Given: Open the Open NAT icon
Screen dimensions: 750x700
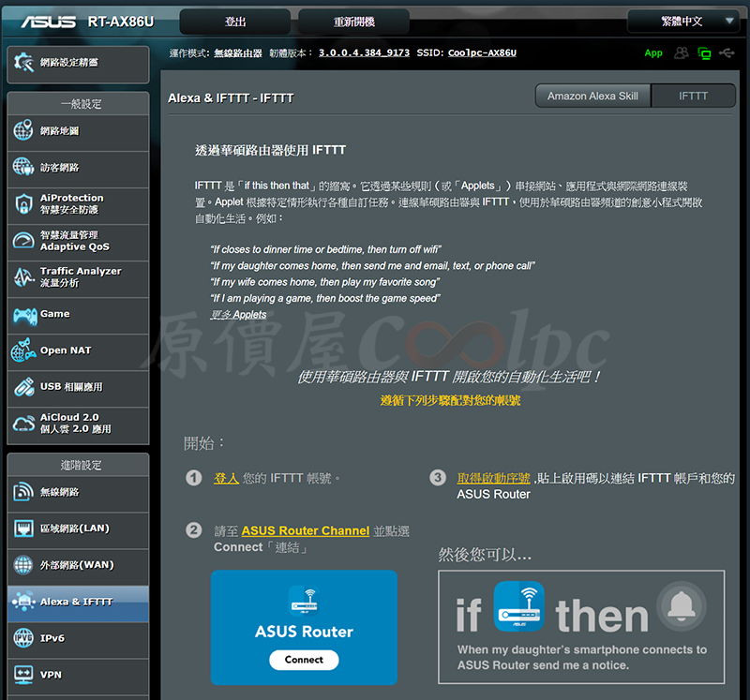Looking at the screenshot, I should (x=23, y=350).
